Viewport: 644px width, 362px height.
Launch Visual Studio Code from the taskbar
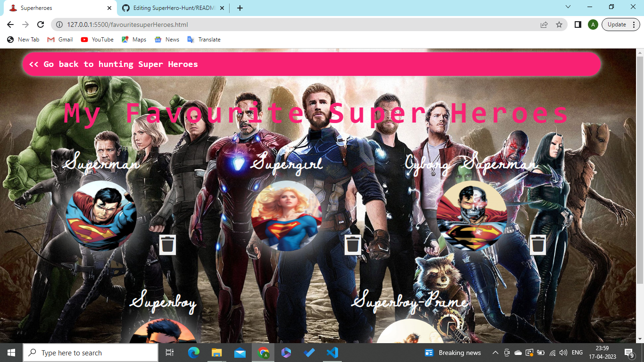coord(332,352)
